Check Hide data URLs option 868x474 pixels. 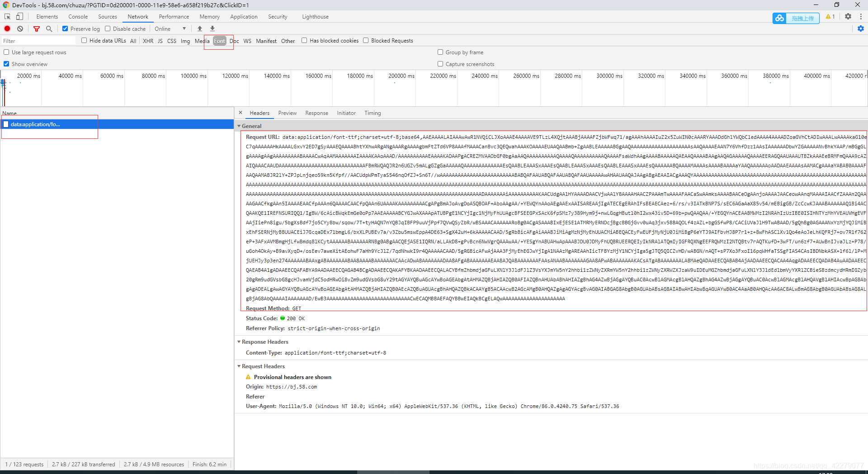click(84, 40)
